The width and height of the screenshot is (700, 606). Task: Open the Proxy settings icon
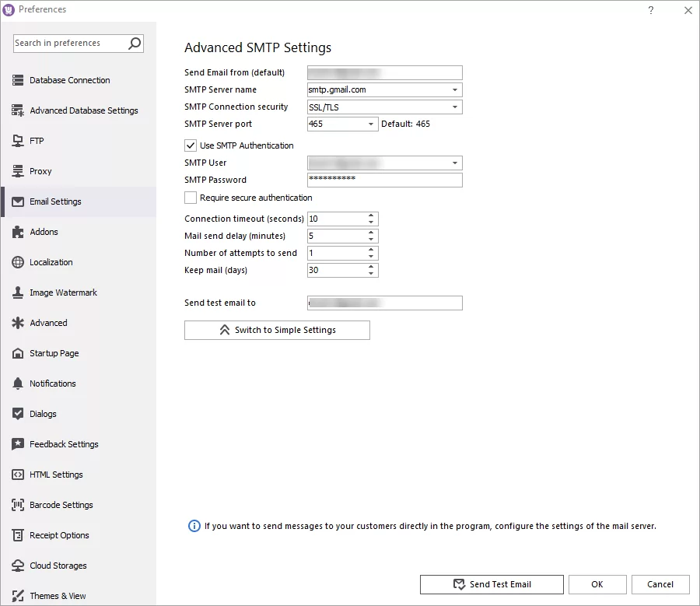tap(18, 171)
